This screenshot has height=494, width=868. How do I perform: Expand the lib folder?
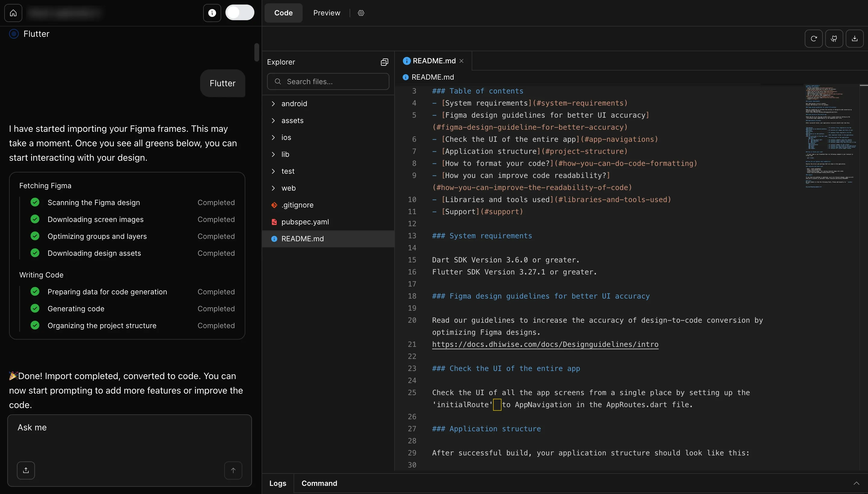[x=328, y=154]
